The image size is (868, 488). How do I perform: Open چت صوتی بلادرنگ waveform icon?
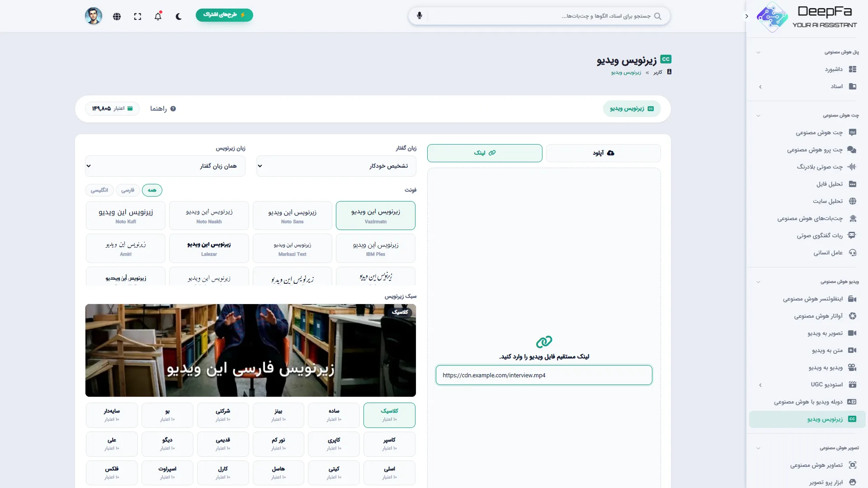click(x=852, y=167)
